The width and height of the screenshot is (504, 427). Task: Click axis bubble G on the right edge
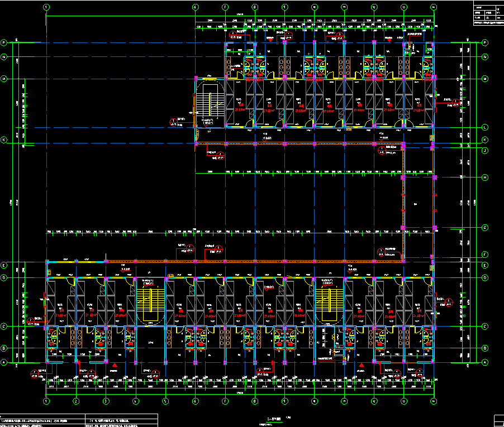(x=484, y=227)
